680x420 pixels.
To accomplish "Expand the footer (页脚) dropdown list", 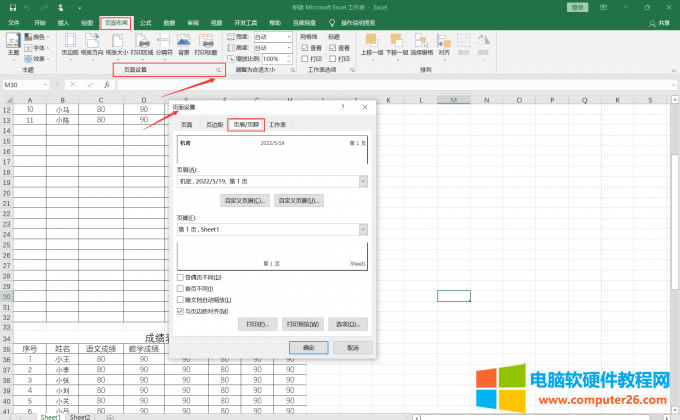I will (x=363, y=229).
